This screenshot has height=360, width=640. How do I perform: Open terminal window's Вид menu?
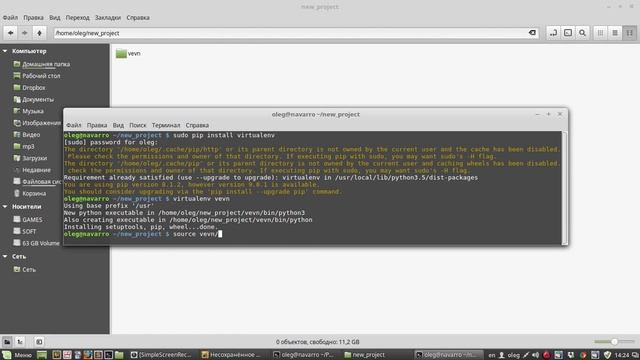118,125
